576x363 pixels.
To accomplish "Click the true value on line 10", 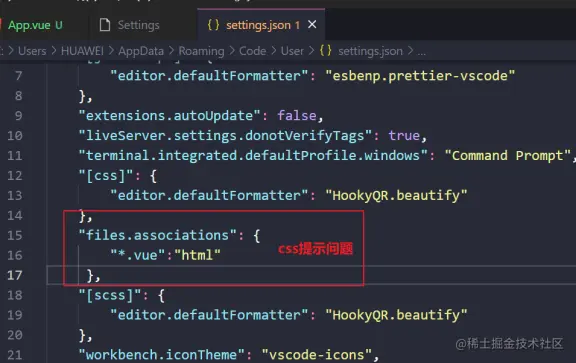I will [404, 136].
